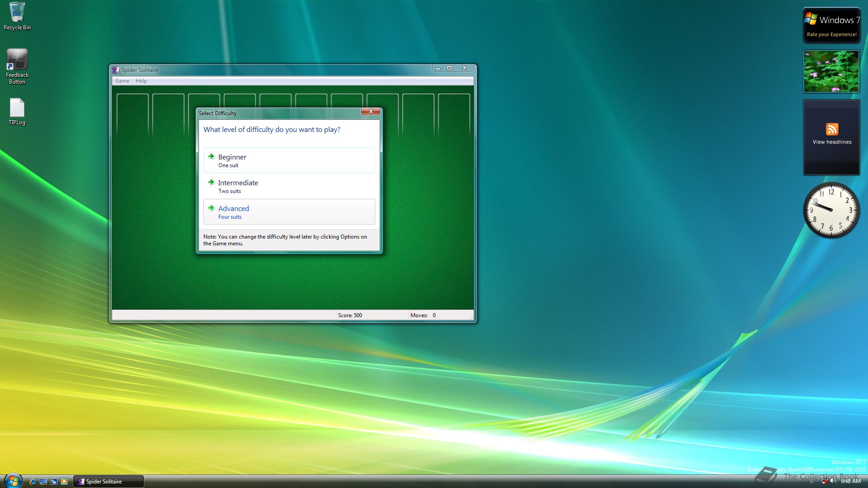The height and width of the screenshot is (488, 868).
Task: Click the 'What level of difficulty' heading
Action: tap(272, 130)
